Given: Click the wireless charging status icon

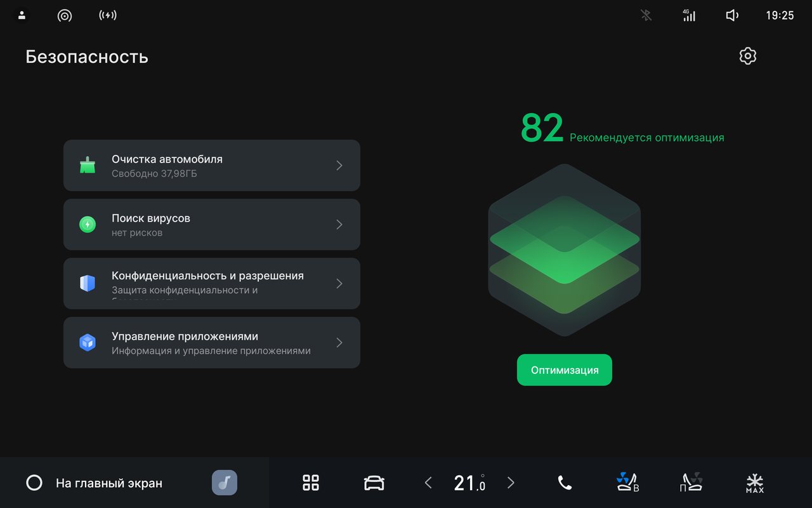Looking at the screenshot, I should pos(108,15).
